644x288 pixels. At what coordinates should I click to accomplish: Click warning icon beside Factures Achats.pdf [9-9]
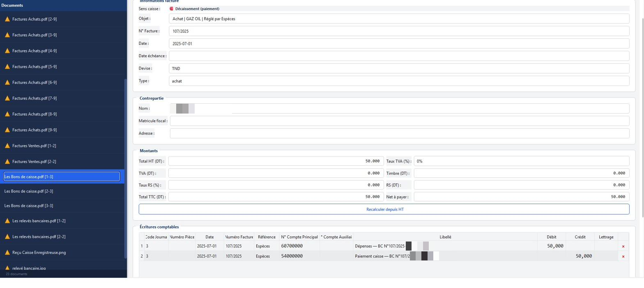tap(7, 130)
